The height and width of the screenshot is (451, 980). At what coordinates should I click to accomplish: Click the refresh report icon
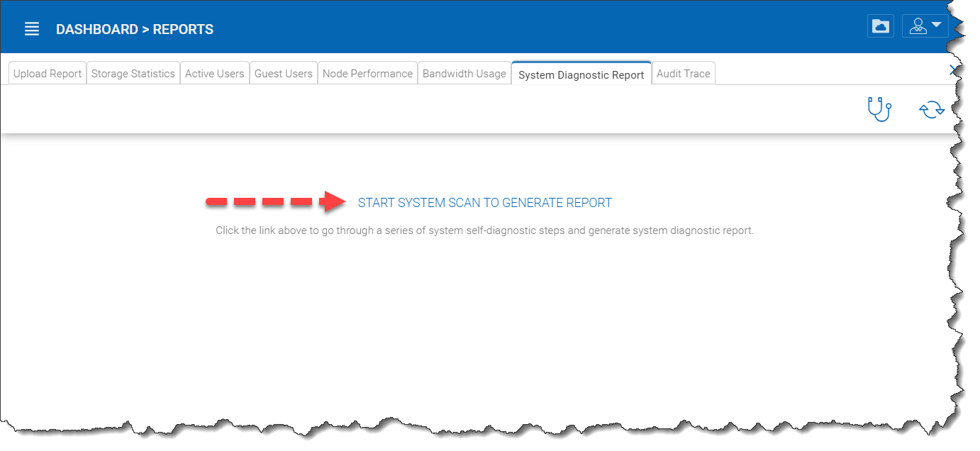click(x=932, y=109)
